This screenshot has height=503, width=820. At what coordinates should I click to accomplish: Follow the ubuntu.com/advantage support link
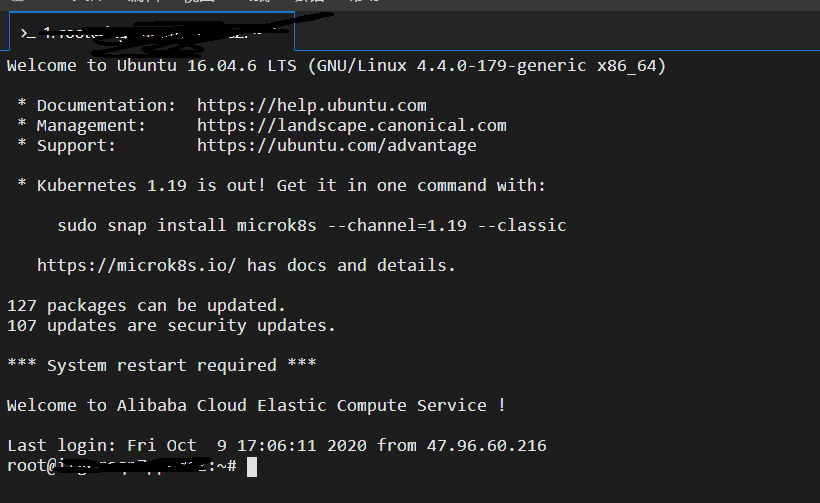pos(336,145)
